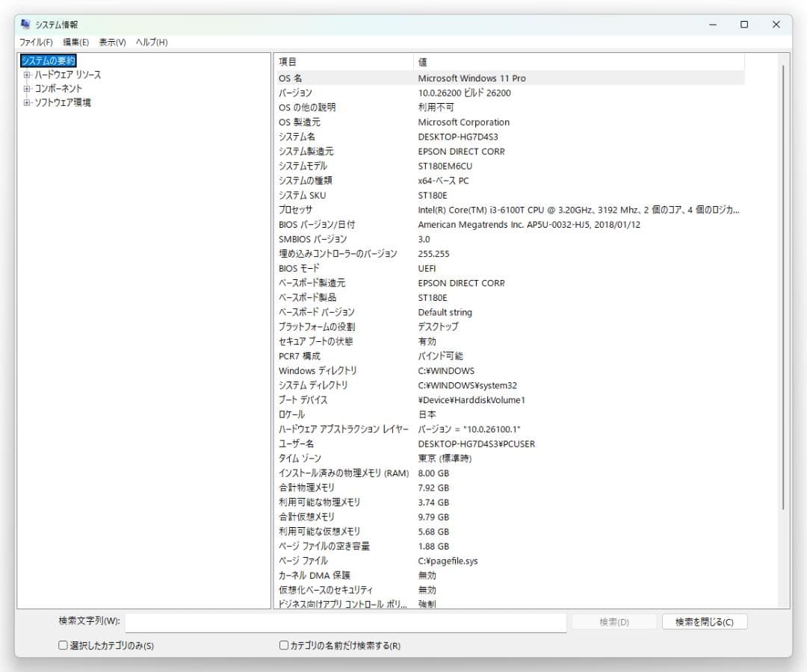Screen dimensions: 807x672
Task: Click the 検索文字列 input field
Action: pos(344,621)
